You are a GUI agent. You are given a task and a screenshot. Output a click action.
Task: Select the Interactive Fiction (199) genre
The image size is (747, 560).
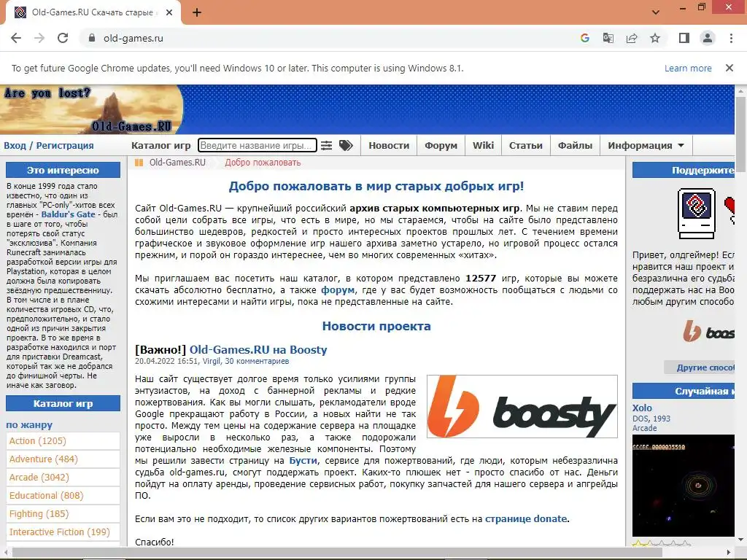(x=63, y=532)
